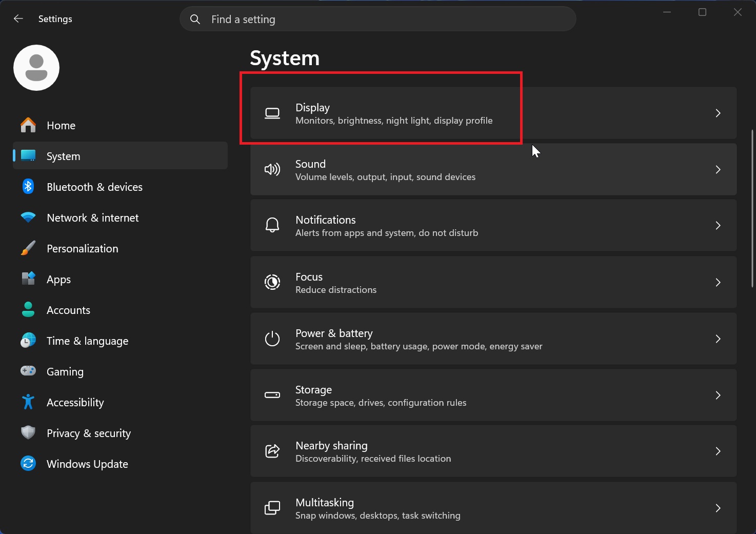Viewport: 756px width, 534px height.
Task: Click 'Discoverability, received files location' text
Action: pyautogui.click(x=373, y=459)
